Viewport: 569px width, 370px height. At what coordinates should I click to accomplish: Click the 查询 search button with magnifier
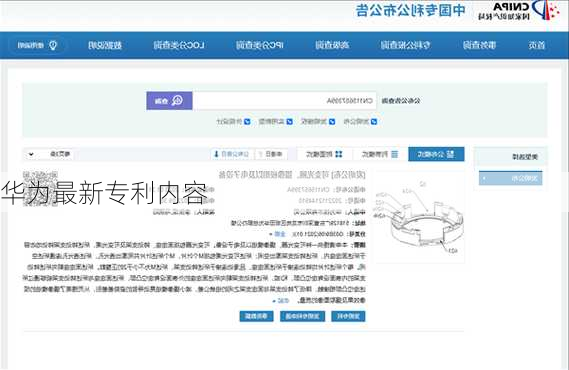[x=169, y=101]
